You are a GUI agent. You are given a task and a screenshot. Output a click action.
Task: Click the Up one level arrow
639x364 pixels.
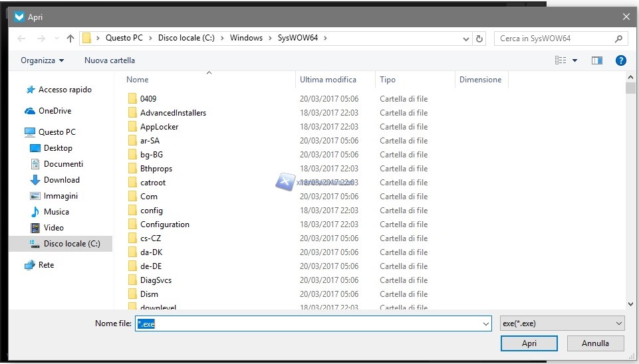tap(70, 39)
